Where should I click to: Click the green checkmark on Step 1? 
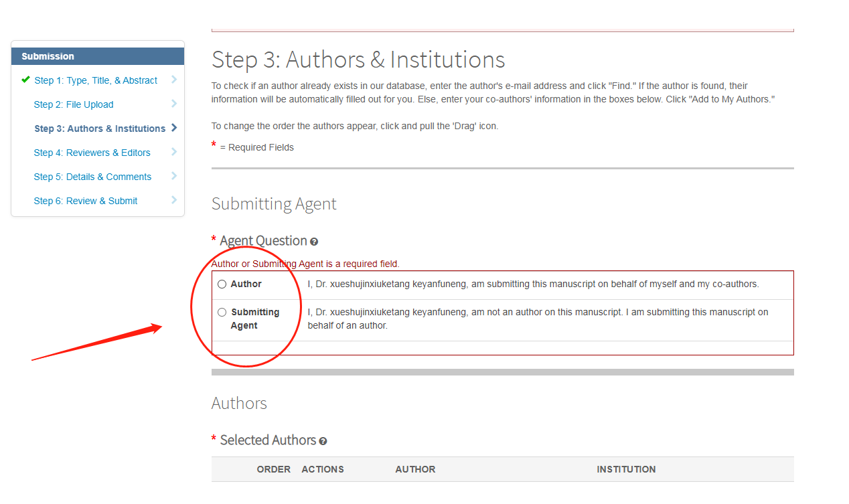[25, 80]
